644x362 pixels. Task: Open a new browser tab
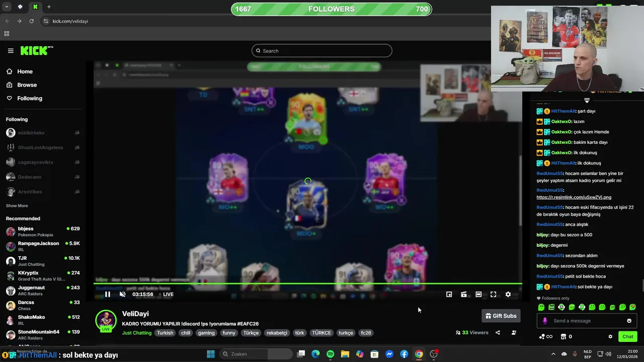(x=49, y=7)
